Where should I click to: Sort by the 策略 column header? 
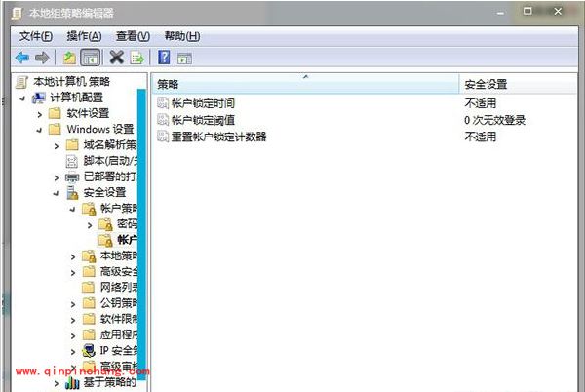pos(305,84)
